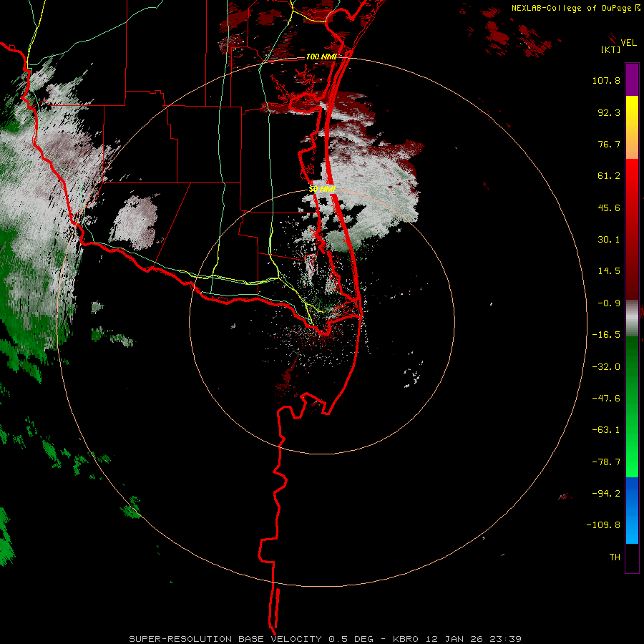Screen dimensions: 644x644
Task: Click the SUPER-RESOLUTION BASE VELOCITY footer text
Action: coord(225,639)
